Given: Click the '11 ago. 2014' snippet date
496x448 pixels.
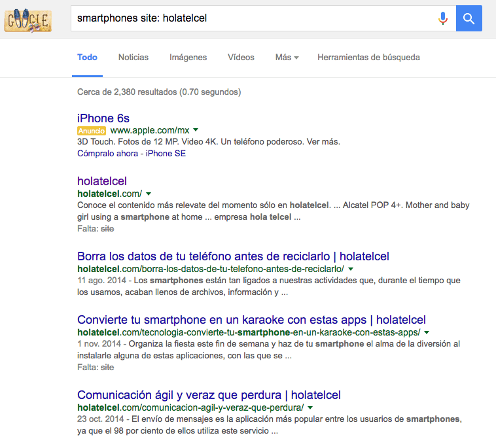Looking at the screenshot, I should [101, 281].
